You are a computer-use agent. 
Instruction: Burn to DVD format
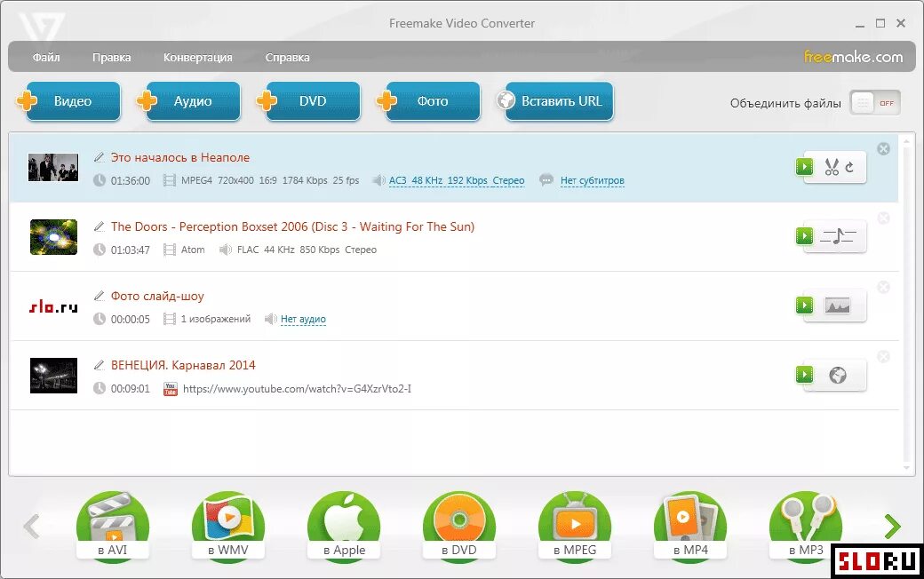pyautogui.click(x=459, y=527)
